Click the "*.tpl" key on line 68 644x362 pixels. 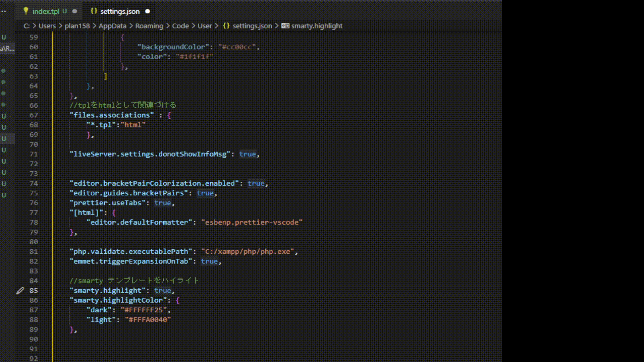pos(101,125)
